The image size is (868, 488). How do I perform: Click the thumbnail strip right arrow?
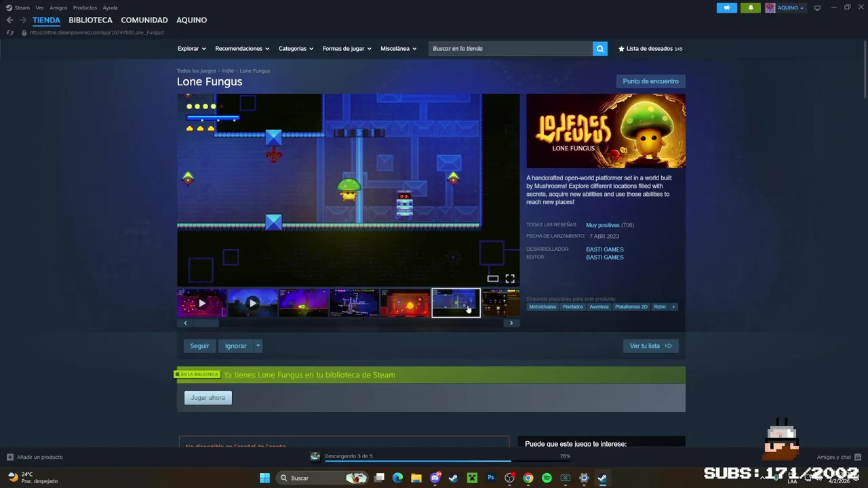(x=511, y=323)
